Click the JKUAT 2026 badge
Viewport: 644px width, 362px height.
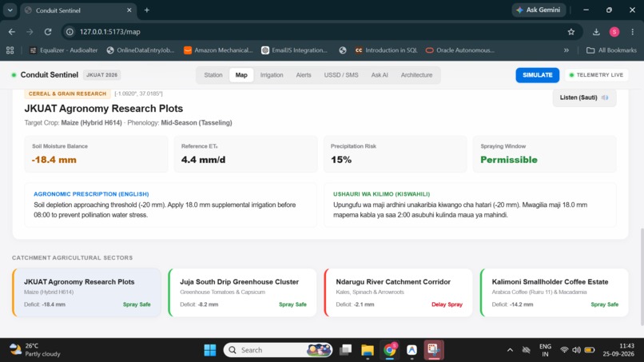coord(101,75)
